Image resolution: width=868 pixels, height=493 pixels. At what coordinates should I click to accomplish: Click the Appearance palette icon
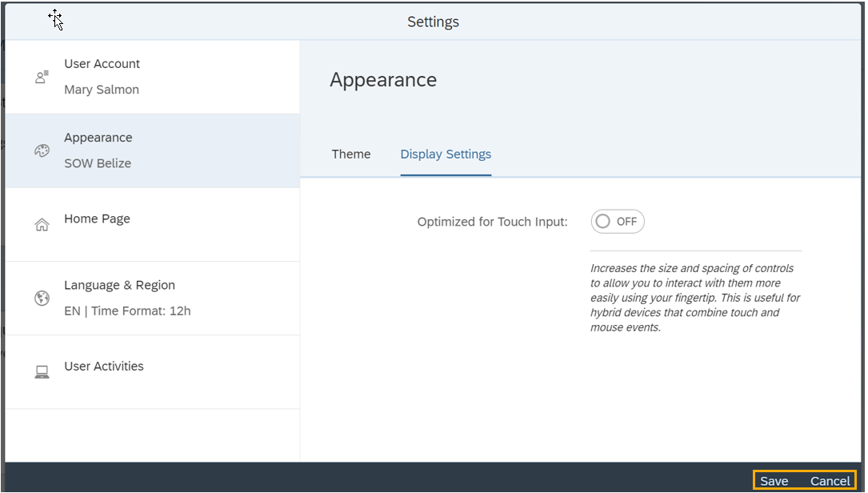click(x=42, y=151)
